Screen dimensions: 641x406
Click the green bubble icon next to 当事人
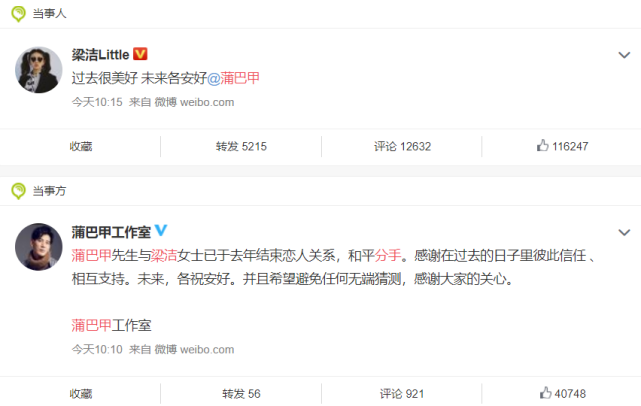[x=18, y=14]
